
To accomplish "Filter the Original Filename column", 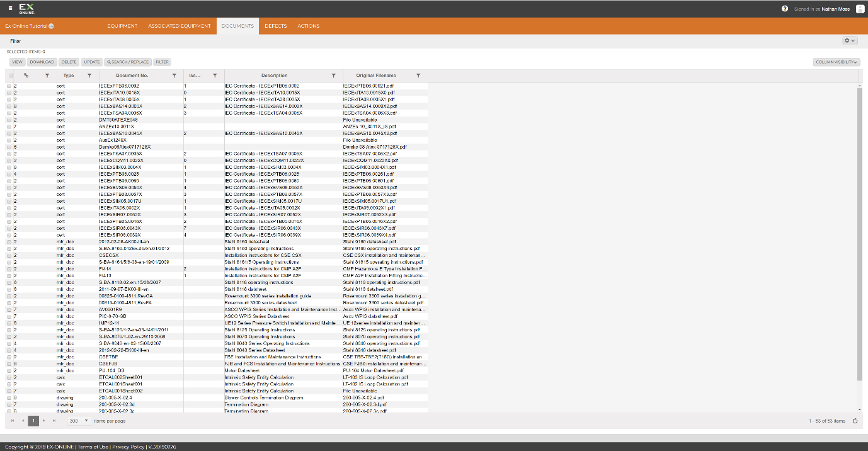I will (x=418, y=76).
